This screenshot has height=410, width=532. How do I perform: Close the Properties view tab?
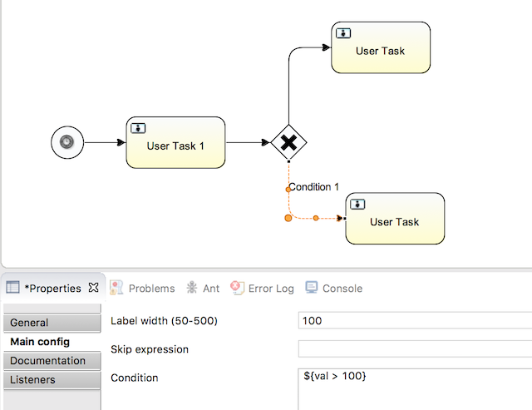pyautogui.click(x=93, y=288)
